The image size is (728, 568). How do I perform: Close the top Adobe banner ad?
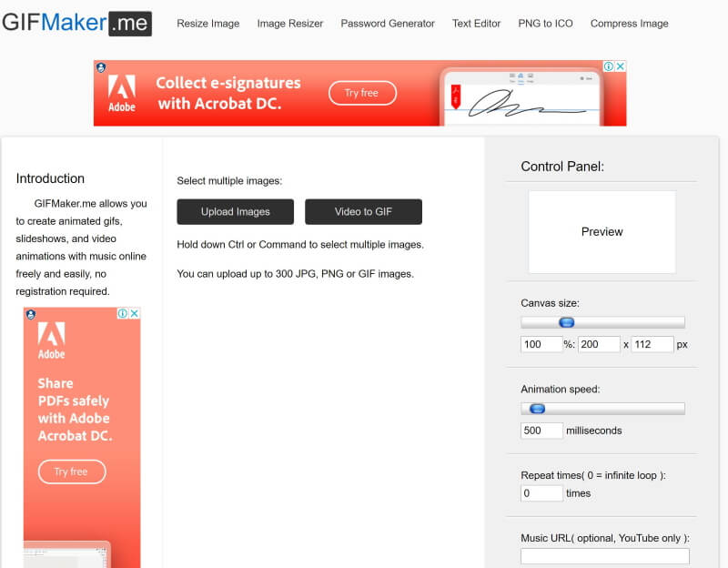coord(621,66)
